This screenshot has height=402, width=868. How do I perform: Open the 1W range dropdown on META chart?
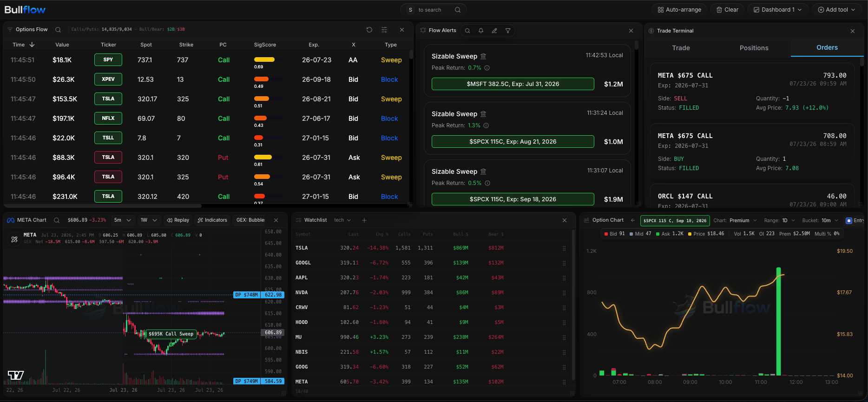[x=149, y=220]
